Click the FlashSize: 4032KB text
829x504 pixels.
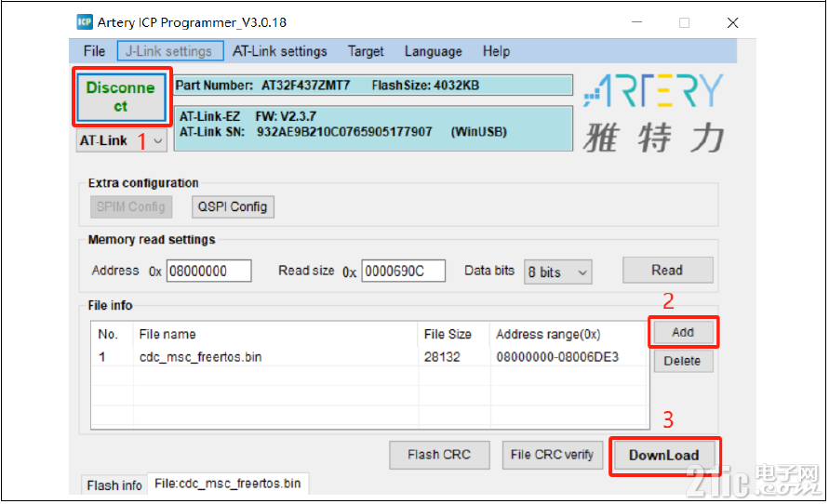coord(425,86)
